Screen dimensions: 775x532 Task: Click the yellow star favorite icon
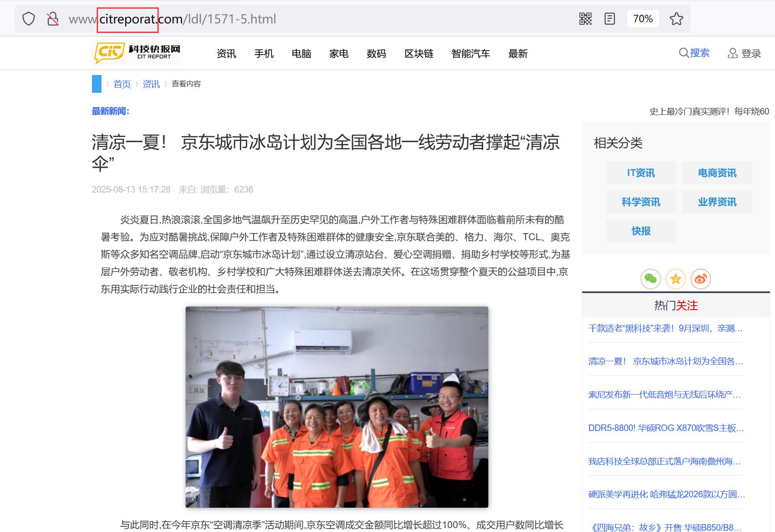coord(676,279)
